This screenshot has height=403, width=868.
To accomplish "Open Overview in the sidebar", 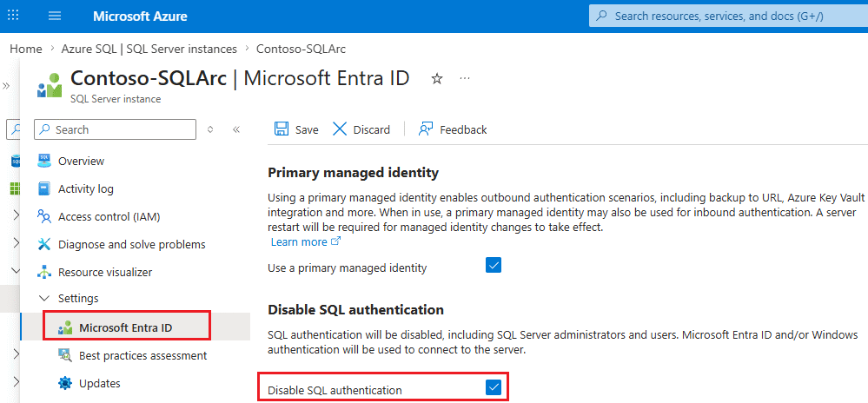I will 81,161.
